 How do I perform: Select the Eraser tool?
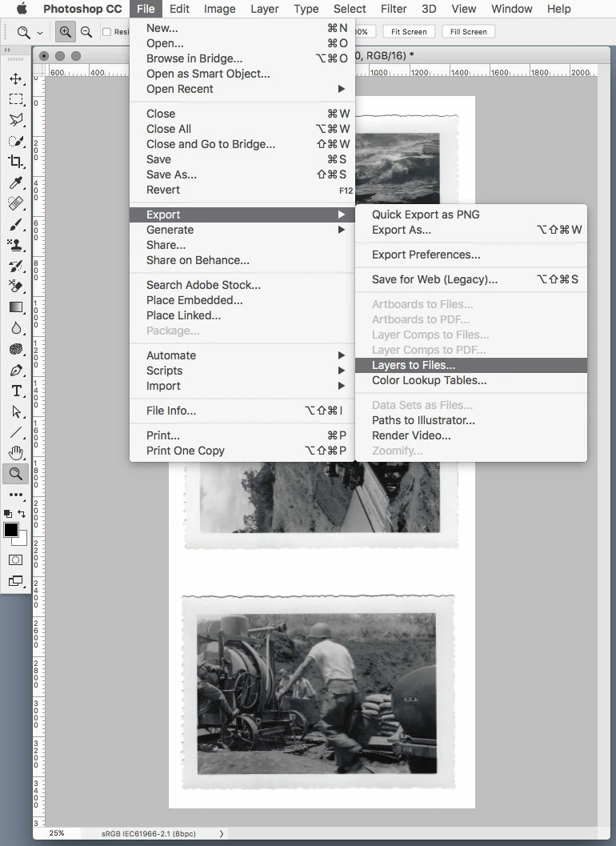16,287
